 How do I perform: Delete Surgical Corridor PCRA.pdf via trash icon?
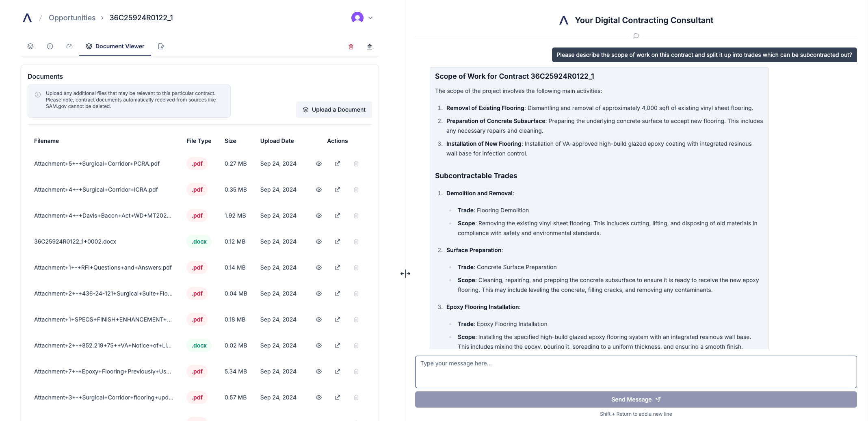(x=356, y=164)
